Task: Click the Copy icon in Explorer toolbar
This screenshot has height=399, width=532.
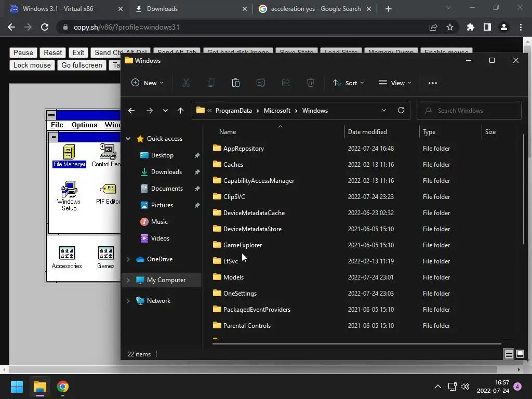Action: coord(211,83)
